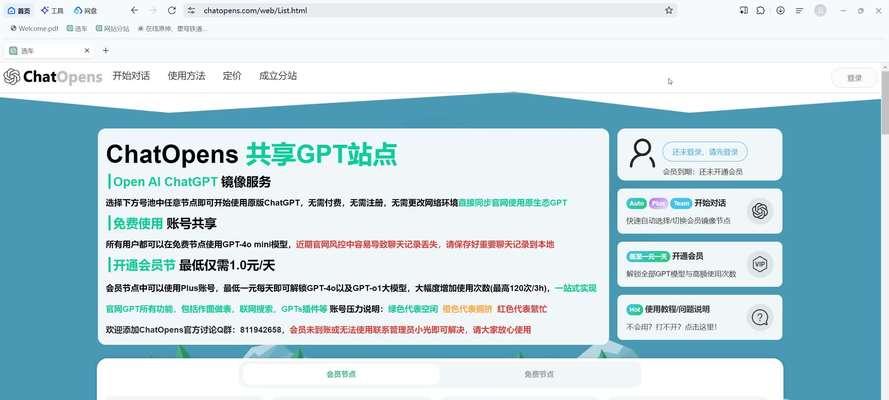Select the 选车 browser tab
This screenshot has height=400, width=889.
(48, 50)
